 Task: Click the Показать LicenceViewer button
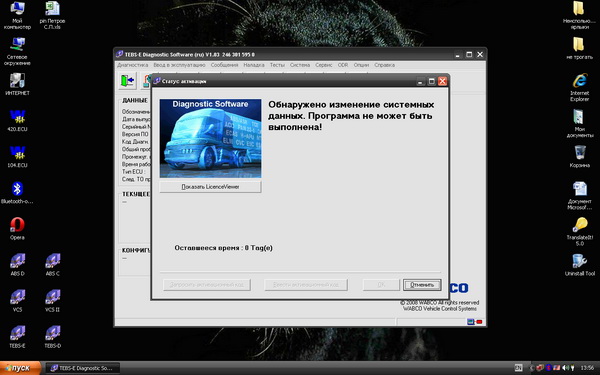tap(210, 187)
